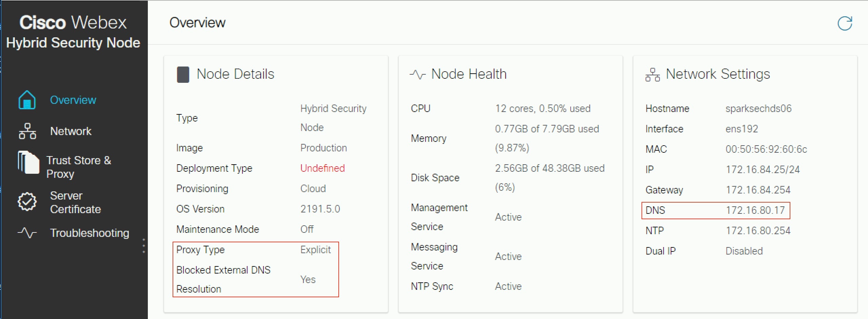Image resolution: width=868 pixels, height=319 pixels.
Task: Click the Dual IP 'Disabled' value
Action: coord(744,251)
